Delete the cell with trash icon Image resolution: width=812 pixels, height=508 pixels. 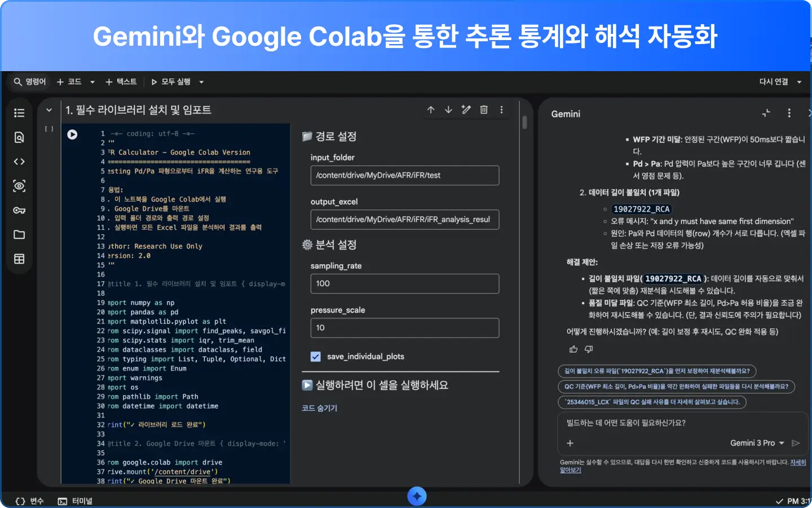(x=484, y=110)
